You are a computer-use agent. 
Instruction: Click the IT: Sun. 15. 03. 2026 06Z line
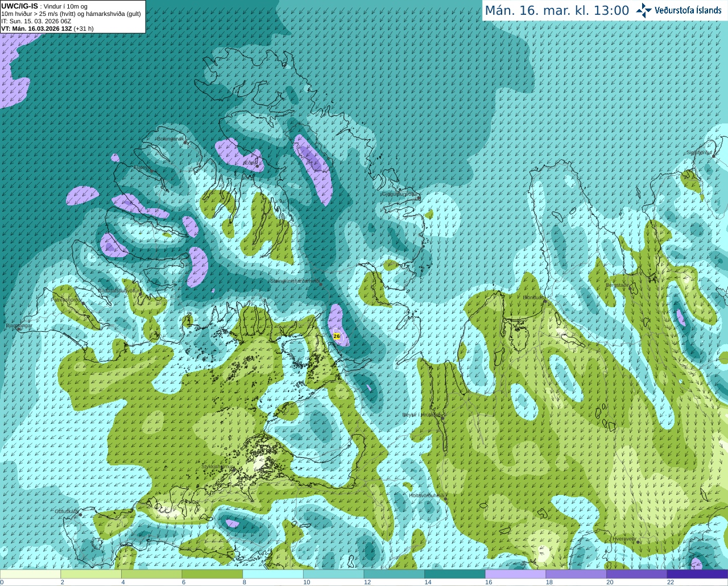coord(36,21)
